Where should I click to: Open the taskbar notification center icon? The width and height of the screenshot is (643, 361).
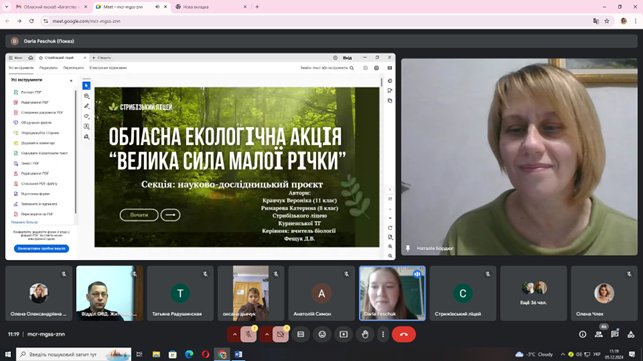pos(632,354)
